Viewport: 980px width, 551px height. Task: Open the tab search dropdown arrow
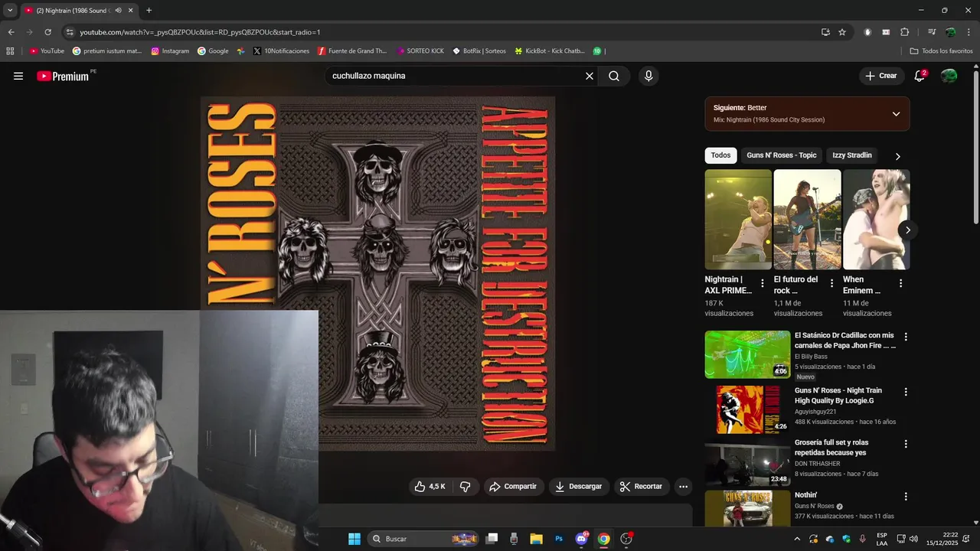point(10,11)
